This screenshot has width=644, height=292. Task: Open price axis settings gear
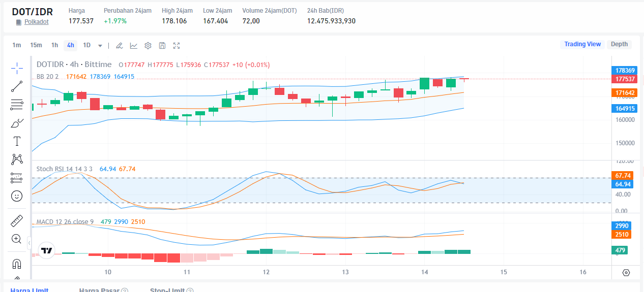(626, 273)
